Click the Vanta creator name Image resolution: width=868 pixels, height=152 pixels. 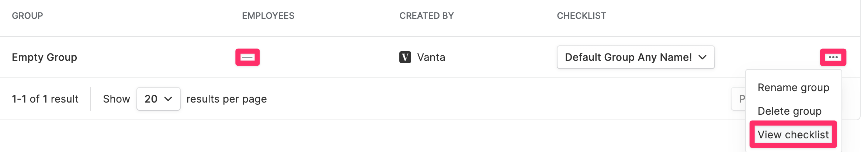pyautogui.click(x=431, y=57)
